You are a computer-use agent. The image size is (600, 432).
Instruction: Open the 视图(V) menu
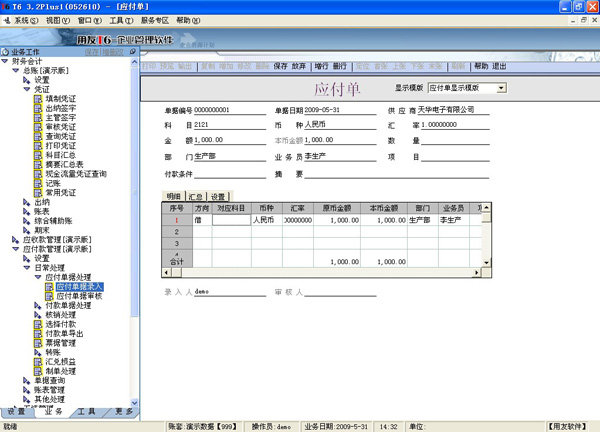[58, 21]
